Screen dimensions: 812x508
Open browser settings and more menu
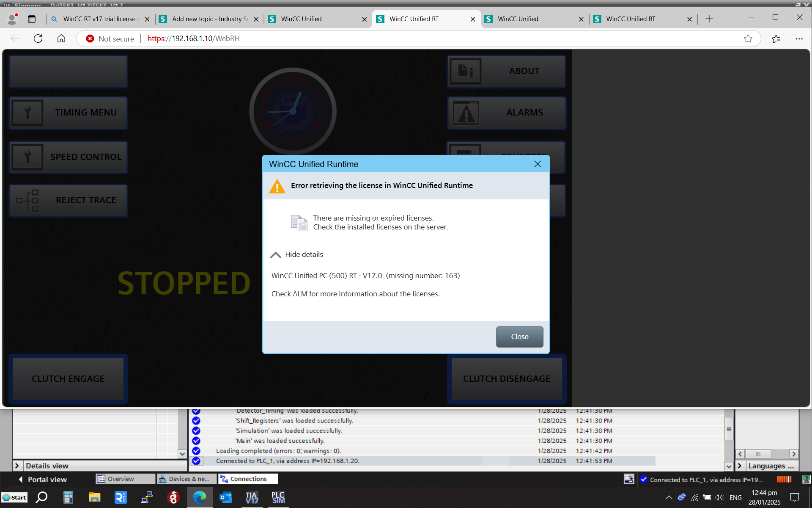798,39
